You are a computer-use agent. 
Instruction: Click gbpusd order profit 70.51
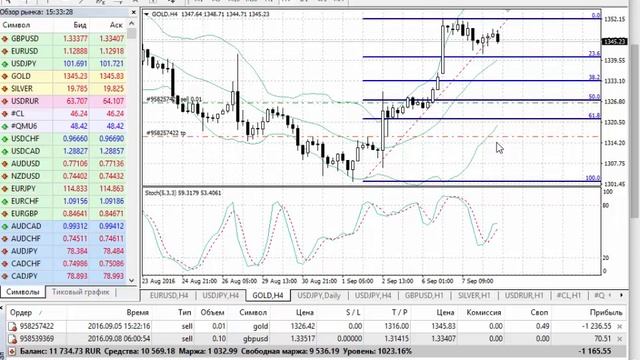(x=602, y=339)
